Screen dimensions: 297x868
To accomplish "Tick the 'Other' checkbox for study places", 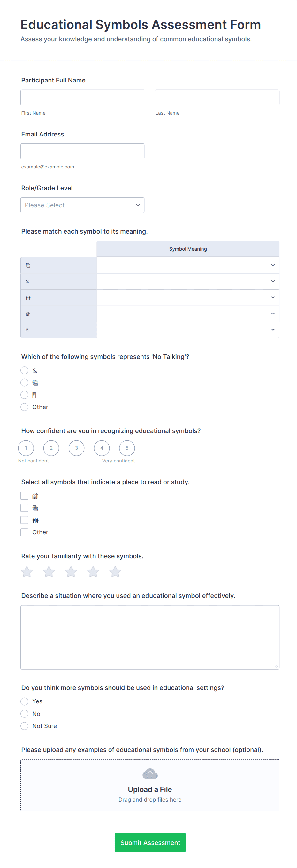I will (24, 532).
